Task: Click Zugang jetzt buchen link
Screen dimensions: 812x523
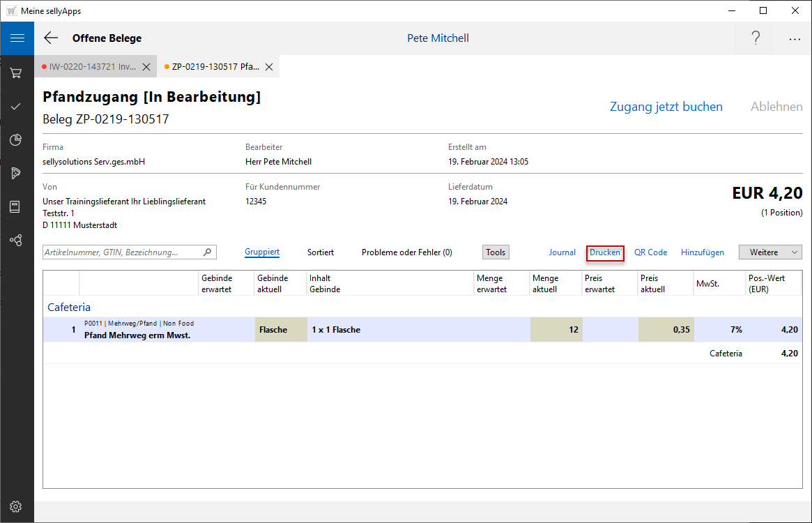Action: coord(666,107)
